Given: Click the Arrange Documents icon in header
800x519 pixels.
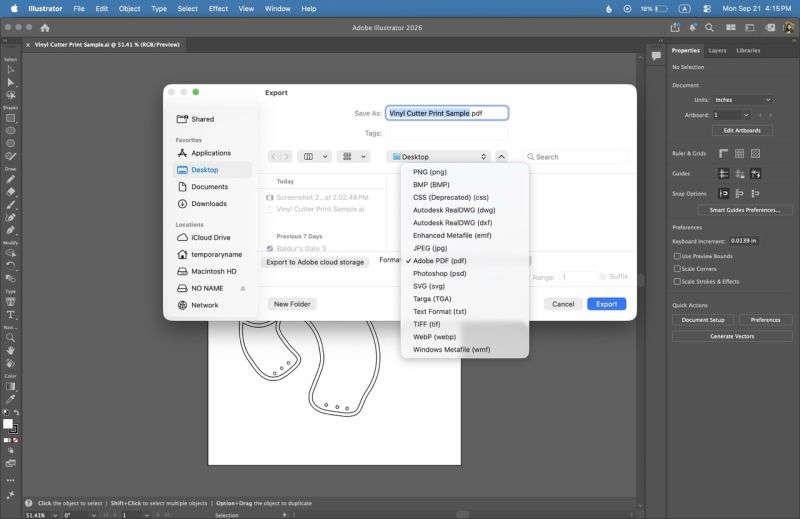Looking at the screenshot, I should click(731, 28).
